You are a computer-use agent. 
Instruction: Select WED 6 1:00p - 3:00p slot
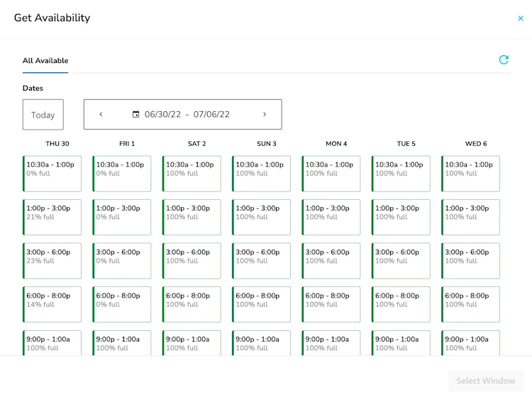point(470,218)
